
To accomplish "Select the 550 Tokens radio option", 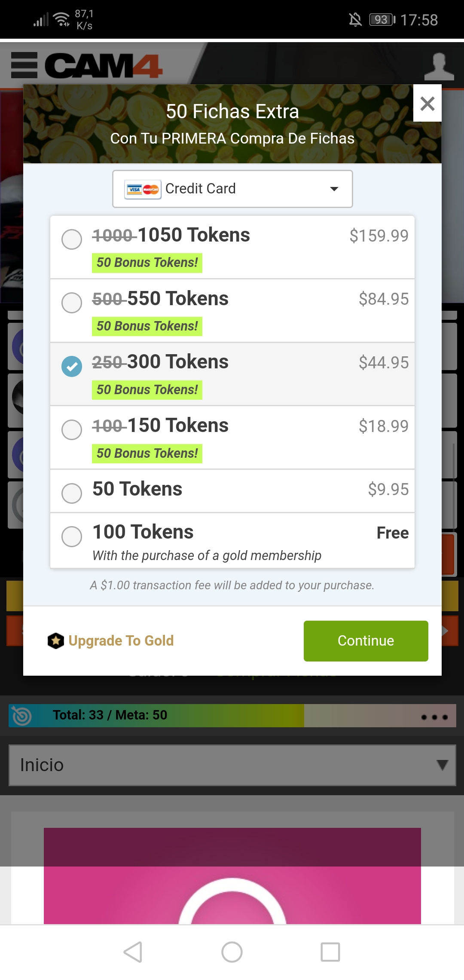I will [x=72, y=303].
